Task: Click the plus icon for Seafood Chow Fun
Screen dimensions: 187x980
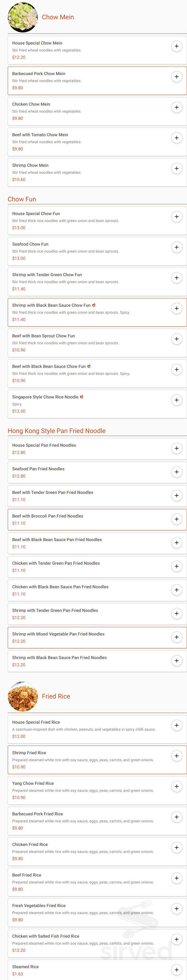Action: click(177, 247)
